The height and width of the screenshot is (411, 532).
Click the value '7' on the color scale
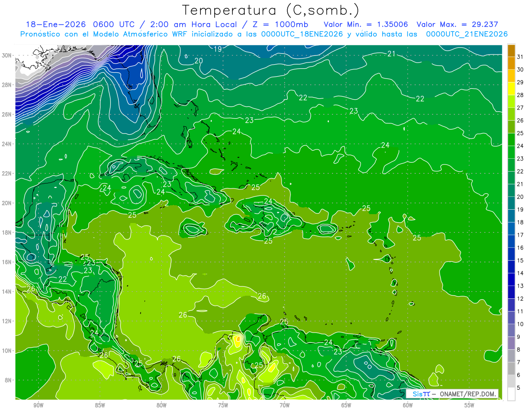pos(519,362)
